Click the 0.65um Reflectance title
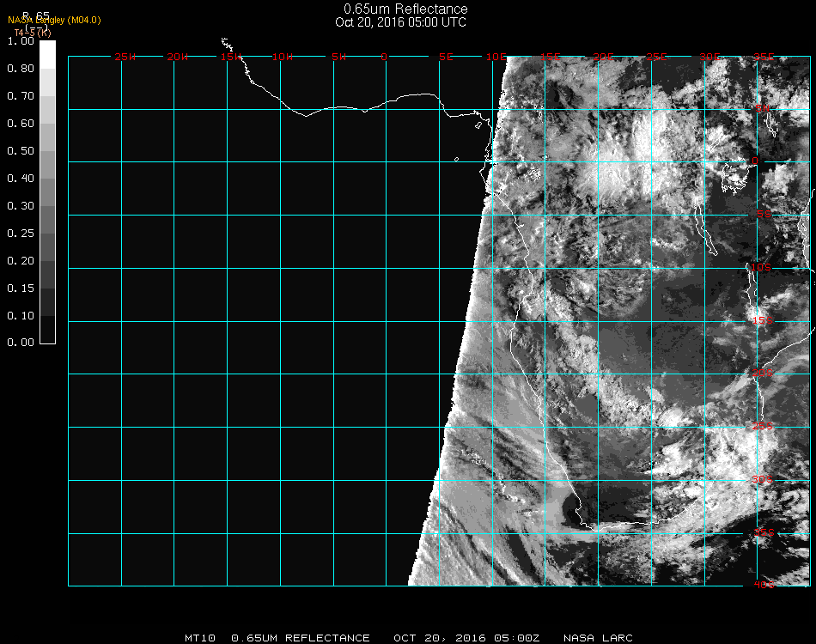Image resolution: width=816 pixels, height=644 pixels. pos(405,9)
